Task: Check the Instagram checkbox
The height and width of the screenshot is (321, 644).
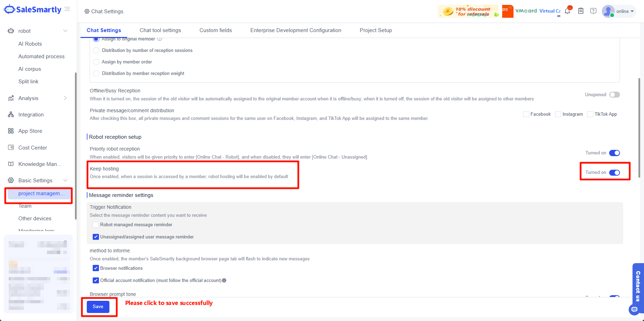Action: coord(558,114)
